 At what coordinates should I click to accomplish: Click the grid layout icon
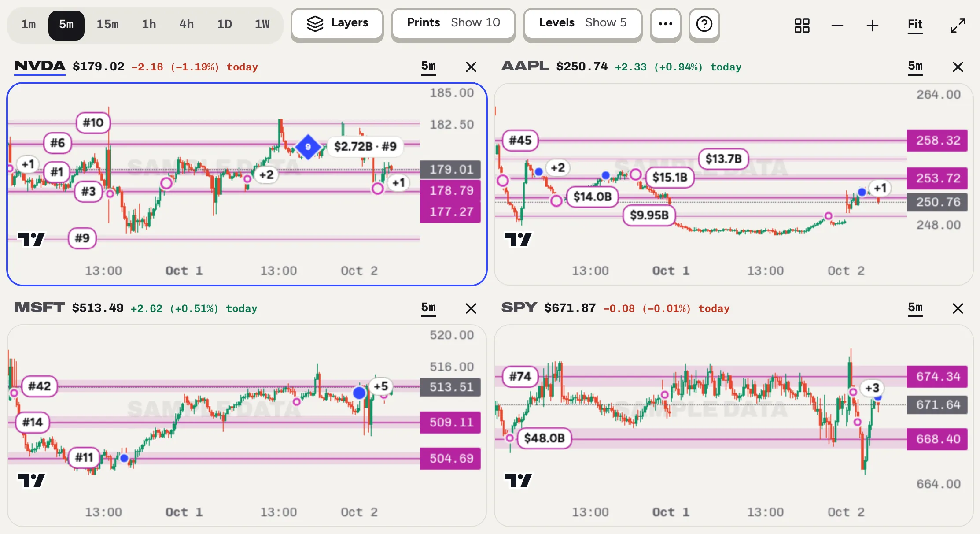(x=802, y=25)
